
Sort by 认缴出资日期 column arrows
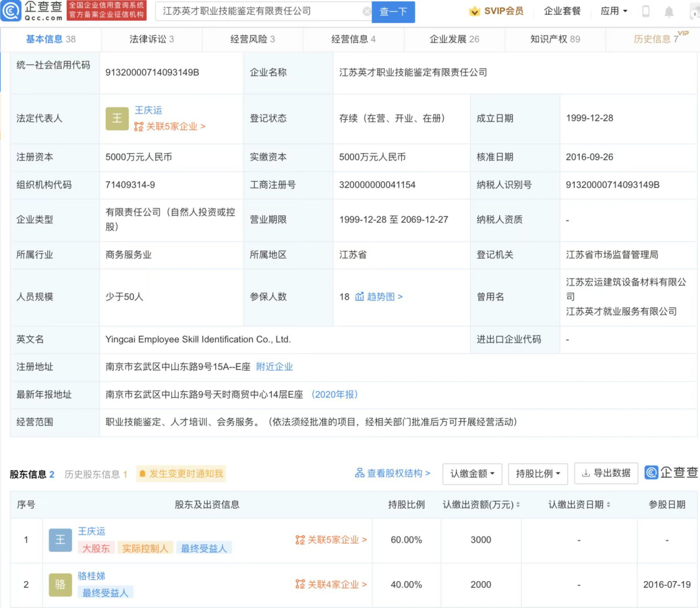coord(608,505)
